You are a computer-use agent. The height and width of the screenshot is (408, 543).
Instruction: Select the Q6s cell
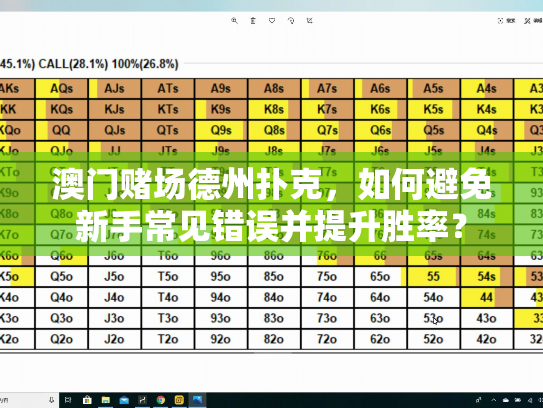click(x=381, y=130)
